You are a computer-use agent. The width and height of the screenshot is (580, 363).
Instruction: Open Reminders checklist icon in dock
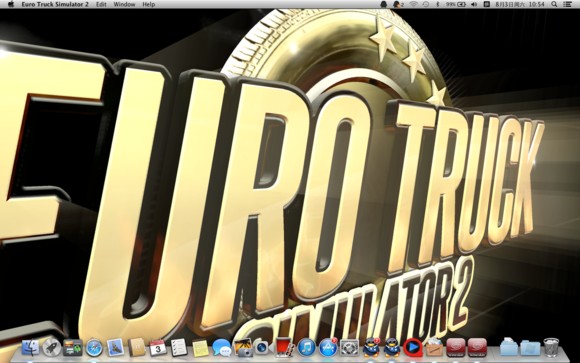coord(179,348)
